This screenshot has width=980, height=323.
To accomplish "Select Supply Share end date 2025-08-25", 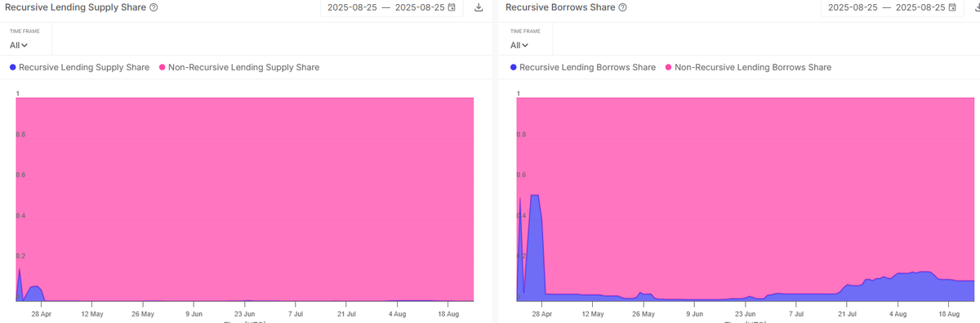I will pyautogui.click(x=420, y=7).
